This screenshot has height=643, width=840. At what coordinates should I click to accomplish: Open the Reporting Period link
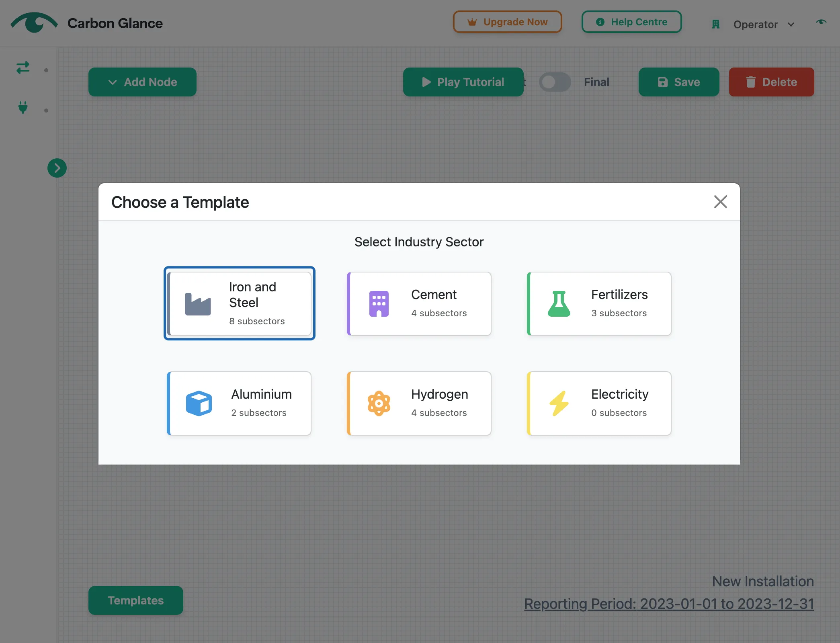(669, 604)
